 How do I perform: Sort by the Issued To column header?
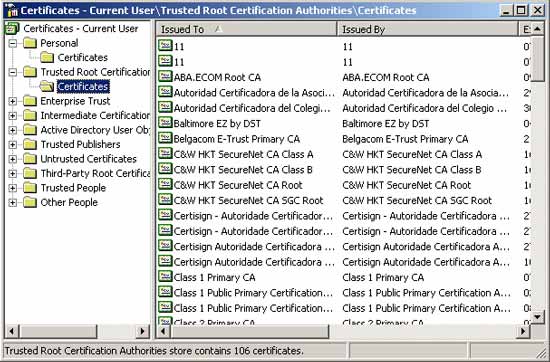tap(246, 29)
